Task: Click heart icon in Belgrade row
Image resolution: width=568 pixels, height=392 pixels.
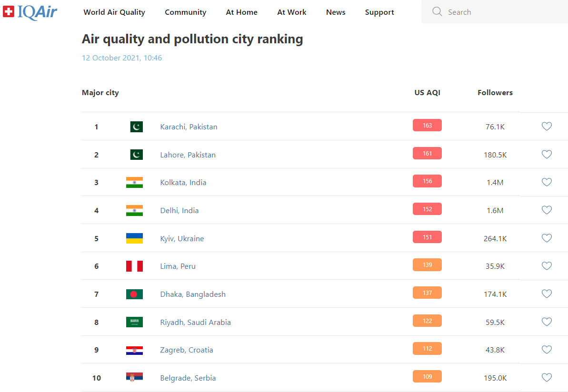Action: click(x=547, y=377)
